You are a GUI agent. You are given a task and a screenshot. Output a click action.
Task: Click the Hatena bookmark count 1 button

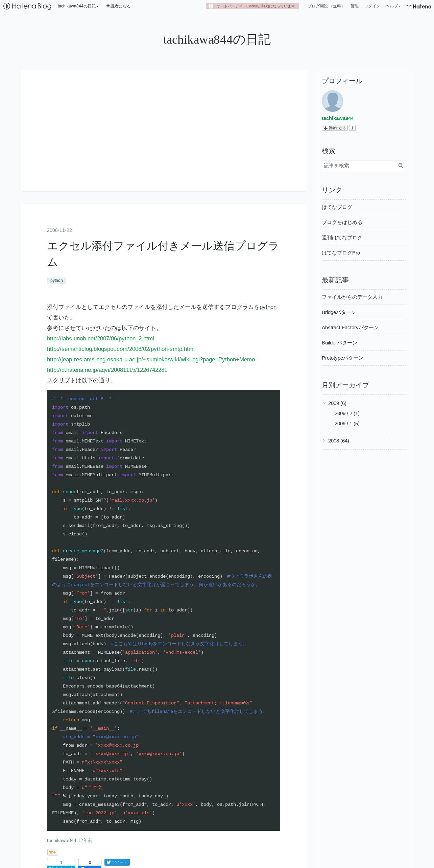tap(61, 863)
